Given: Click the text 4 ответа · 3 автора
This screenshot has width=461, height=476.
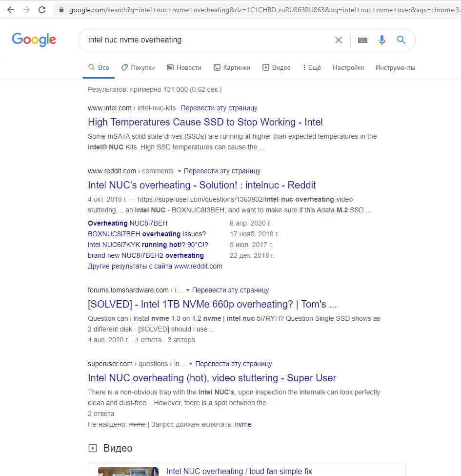Looking at the screenshot, I should tap(165, 340).
